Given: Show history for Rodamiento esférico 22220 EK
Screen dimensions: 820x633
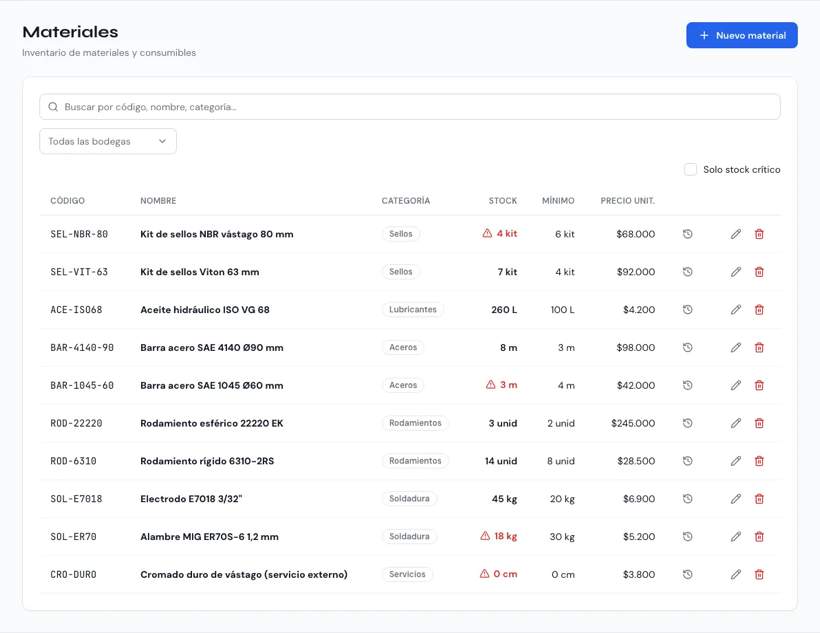Looking at the screenshot, I should coord(688,423).
